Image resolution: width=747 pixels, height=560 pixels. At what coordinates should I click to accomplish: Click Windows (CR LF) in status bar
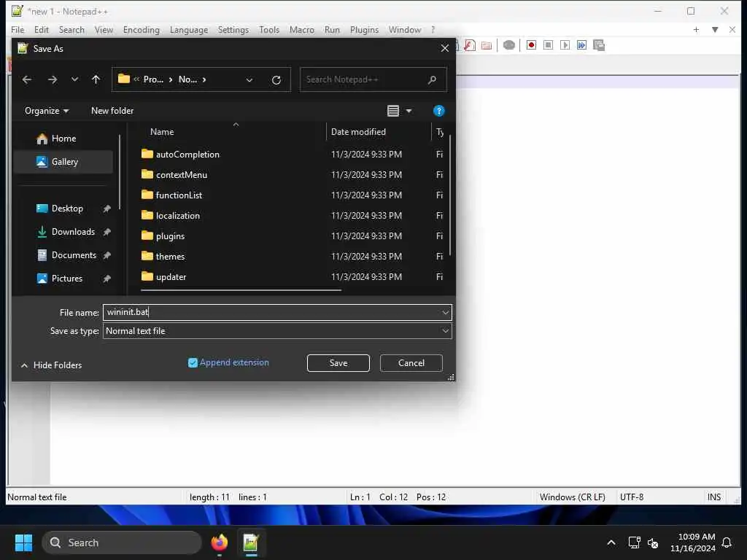coord(572,497)
